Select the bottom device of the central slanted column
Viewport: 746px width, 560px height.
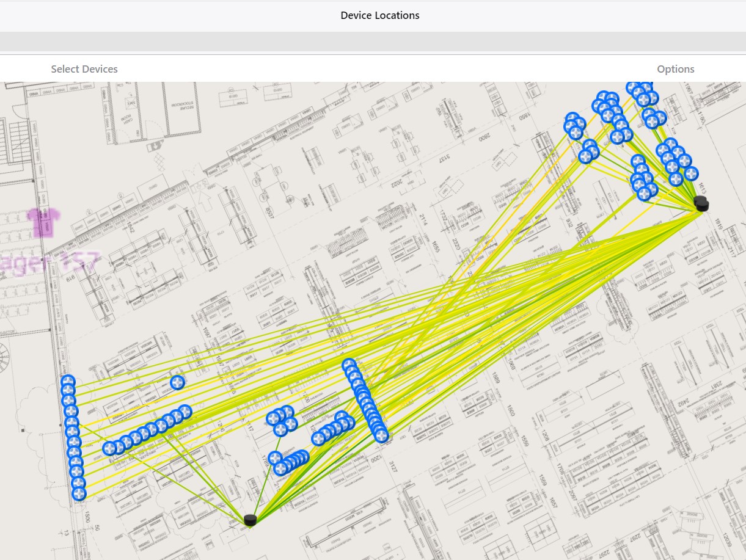381,435
